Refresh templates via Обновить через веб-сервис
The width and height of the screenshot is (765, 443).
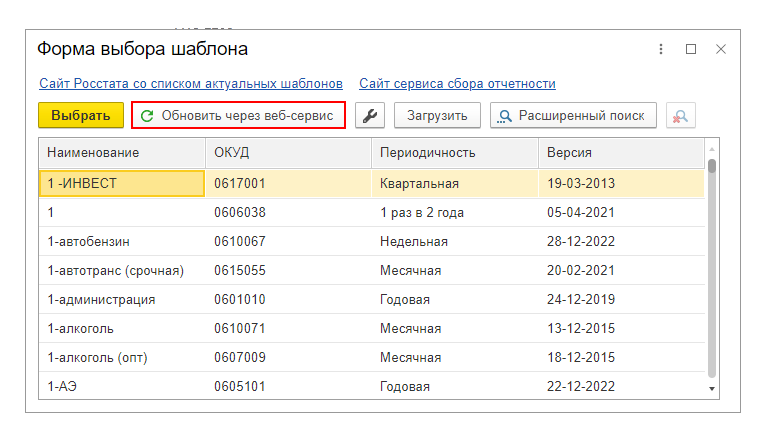click(238, 116)
